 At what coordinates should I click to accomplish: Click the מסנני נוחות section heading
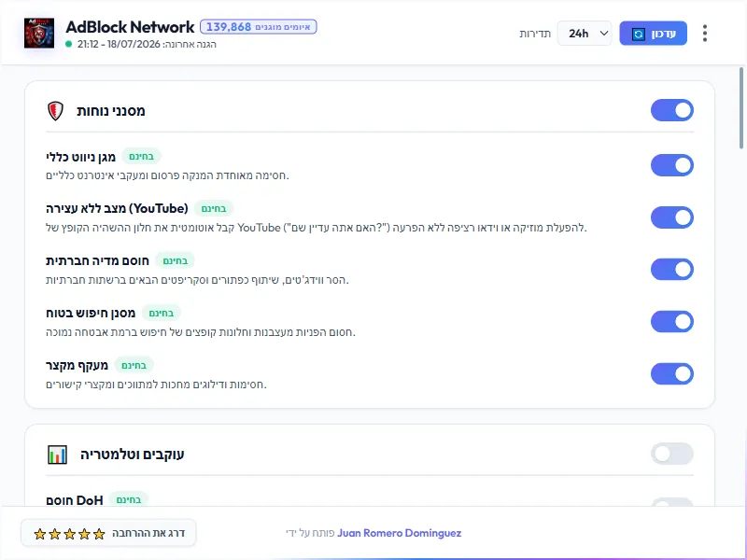(x=111, y=111)
